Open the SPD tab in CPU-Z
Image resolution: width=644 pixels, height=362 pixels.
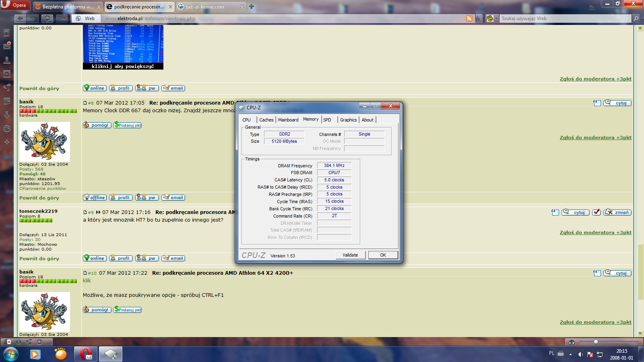(x=327, y=120)
